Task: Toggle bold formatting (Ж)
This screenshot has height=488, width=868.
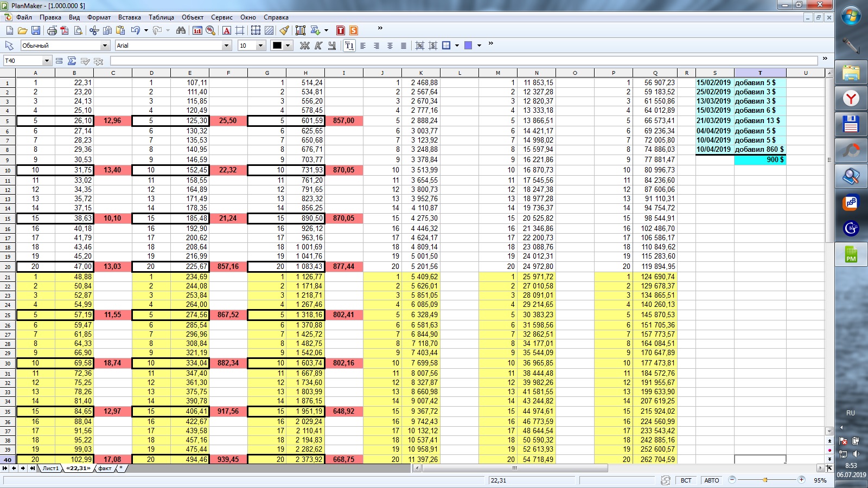Action: coord(304,46)
